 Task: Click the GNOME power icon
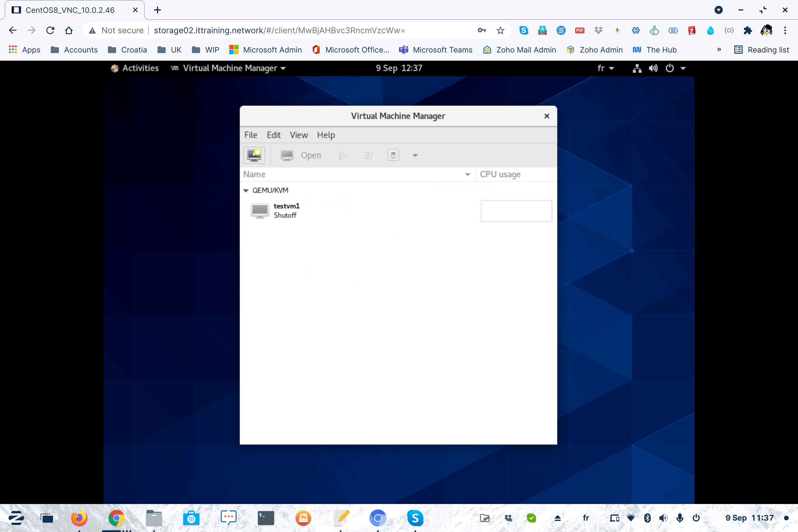click(x=669, y=68)
